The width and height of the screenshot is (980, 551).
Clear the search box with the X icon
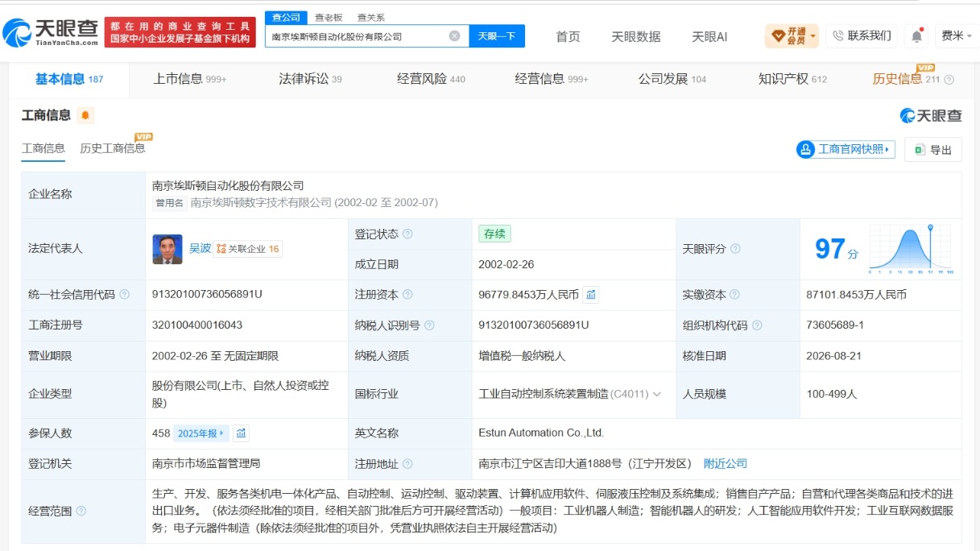coord(454,36)
